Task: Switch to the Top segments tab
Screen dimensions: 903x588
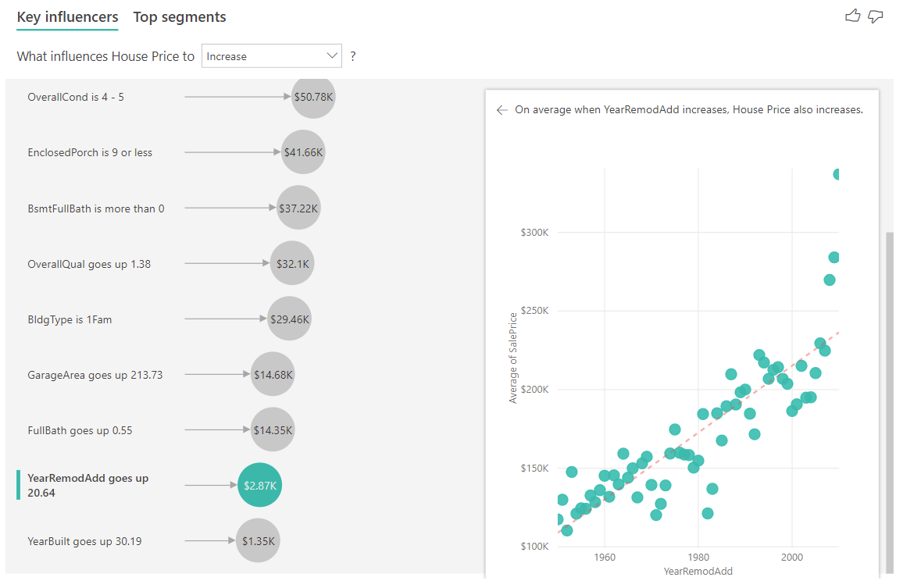Action: pyautogui.click(x=179, y=16)
